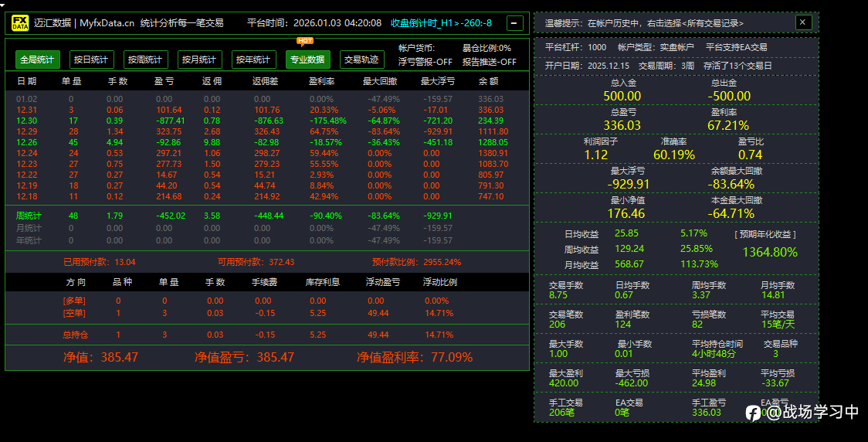
Task: Click the 净值: 385.47 readout
Action: point(100,357)
